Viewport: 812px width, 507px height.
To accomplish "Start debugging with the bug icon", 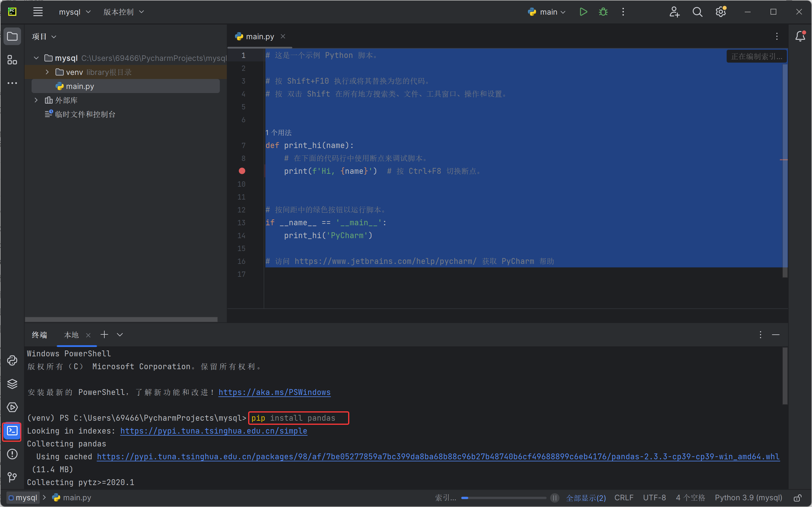I will [603, 12].
